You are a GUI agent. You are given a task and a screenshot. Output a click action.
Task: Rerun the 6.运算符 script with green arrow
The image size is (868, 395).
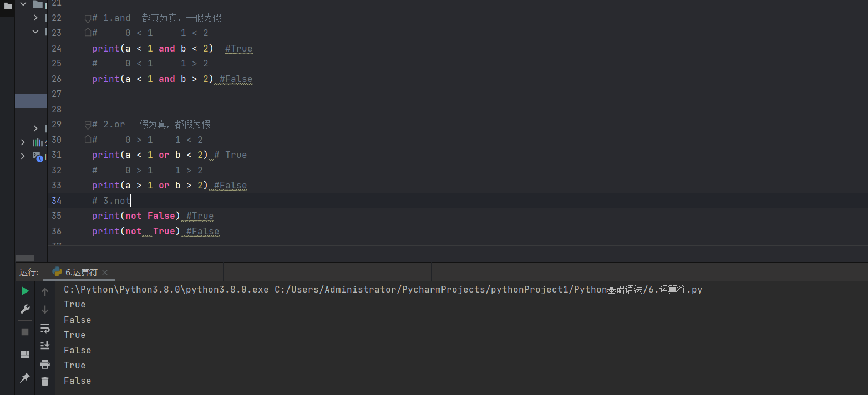point(25,291)
